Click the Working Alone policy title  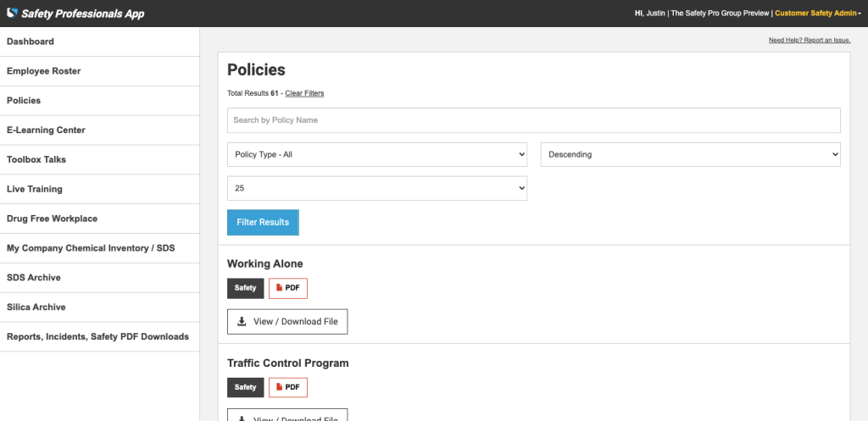[x=265, y=263]
